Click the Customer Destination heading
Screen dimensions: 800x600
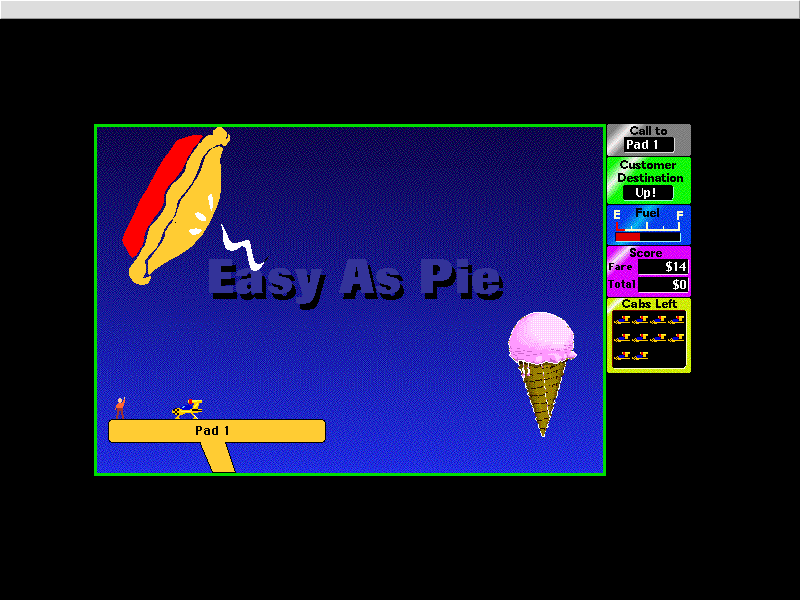click(x=649, y=171)
